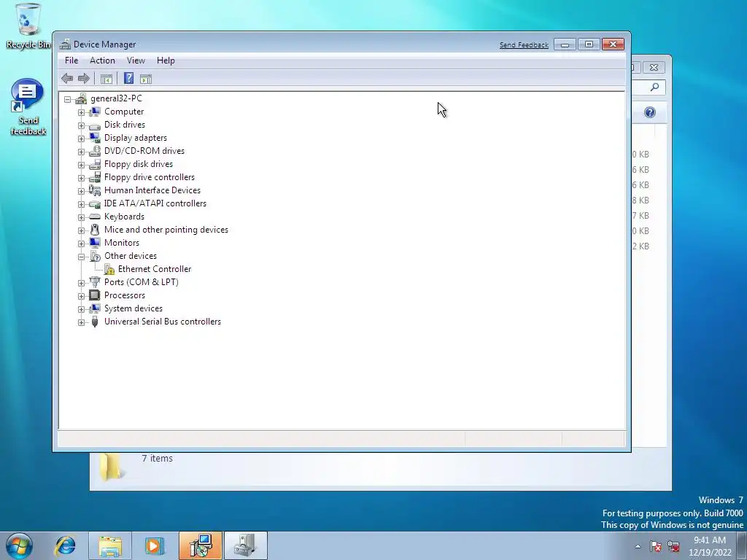Expand the Display adapters node
Image resolution: width=747 pixels, height=560 pixels.
82,139
